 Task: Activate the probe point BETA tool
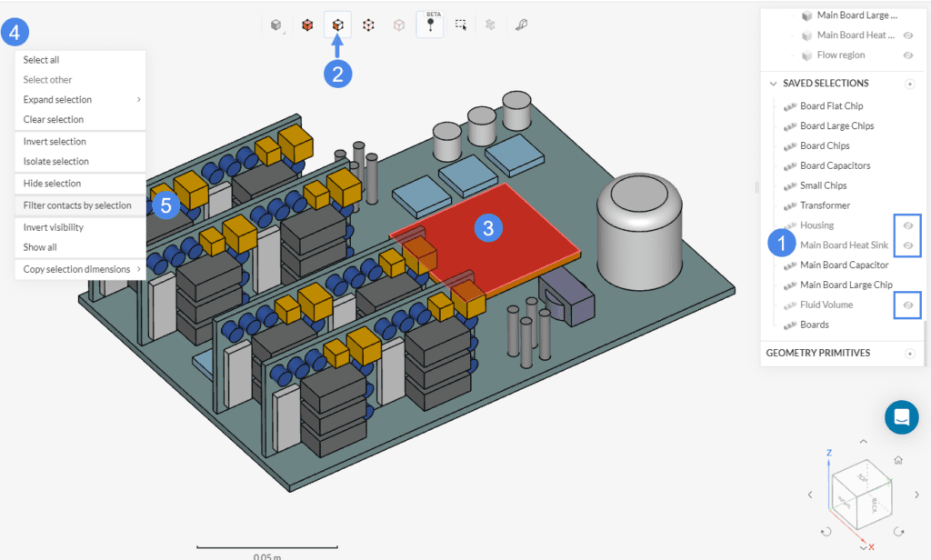coord(428,25)
